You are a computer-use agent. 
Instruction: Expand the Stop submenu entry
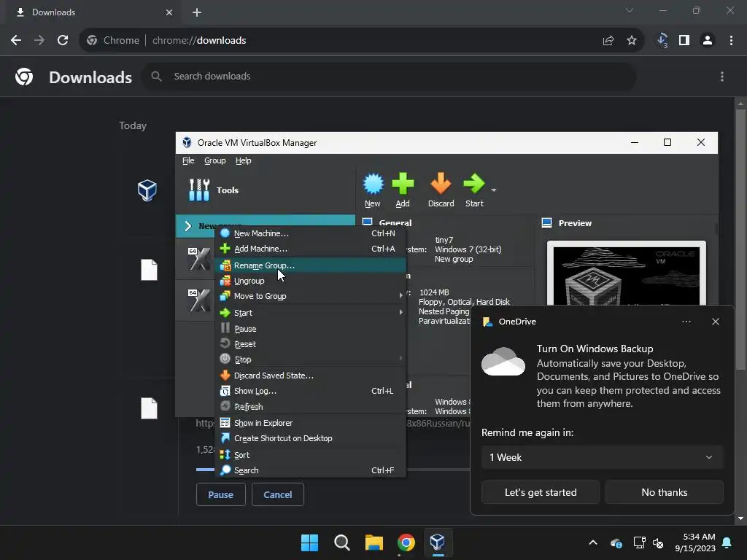[x=310, y=359]
